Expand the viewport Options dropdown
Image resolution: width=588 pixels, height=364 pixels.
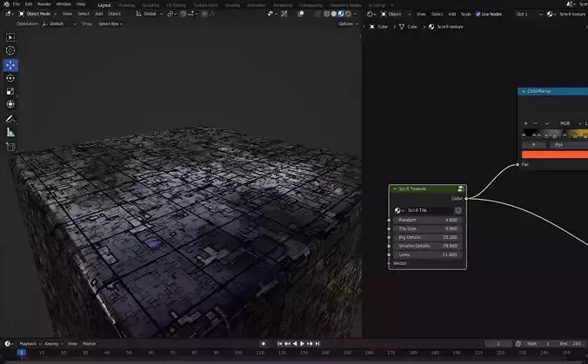point(348,23)
